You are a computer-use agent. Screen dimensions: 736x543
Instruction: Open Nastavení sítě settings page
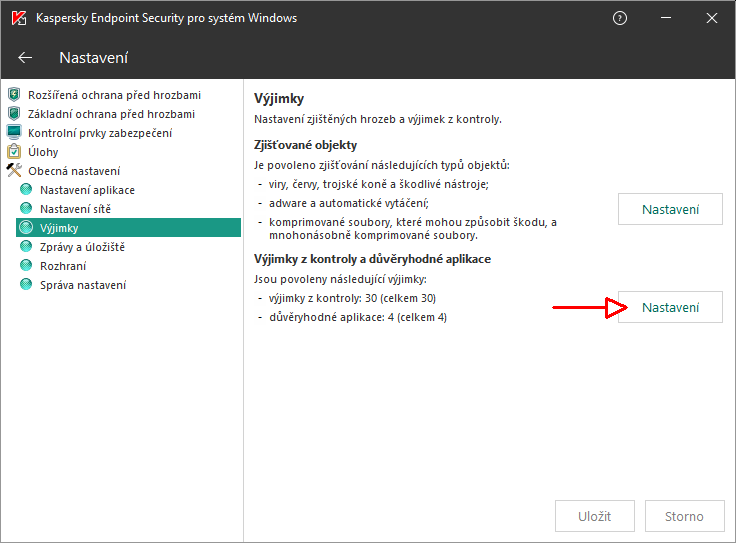76,209
